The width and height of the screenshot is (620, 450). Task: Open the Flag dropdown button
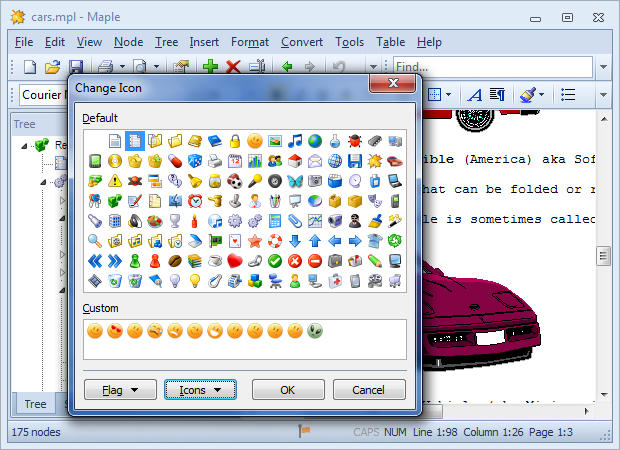click(x=120, y=390)
